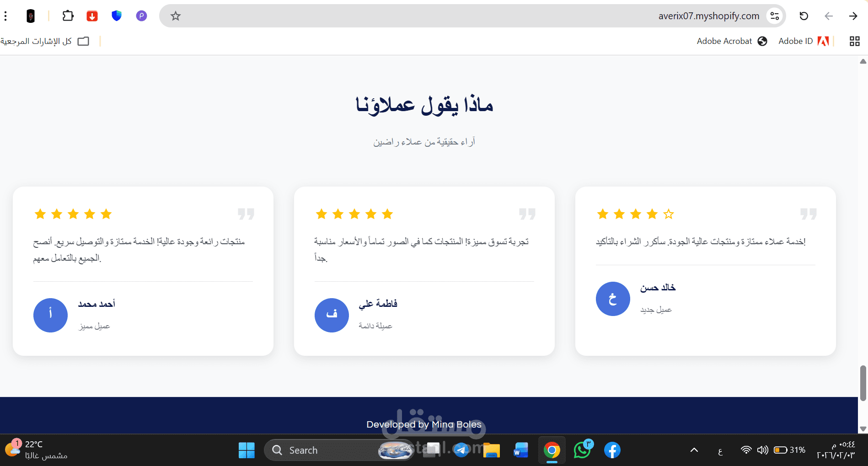Viewport: 868px width, 466px height.
Task: Click the avatar circle with letter خ
Action: coord(613,299)
